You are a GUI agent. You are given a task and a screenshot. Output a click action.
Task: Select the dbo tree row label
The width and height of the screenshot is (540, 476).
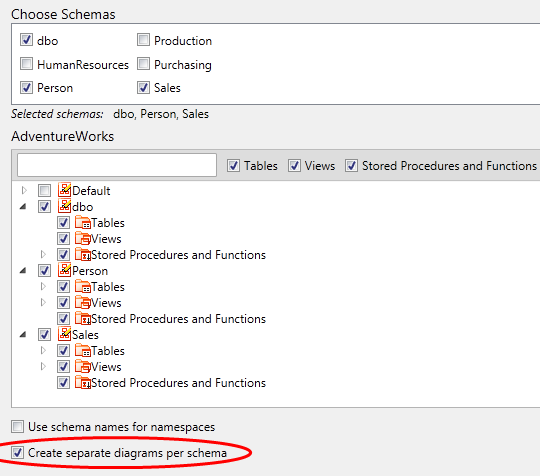coord(83,207)
